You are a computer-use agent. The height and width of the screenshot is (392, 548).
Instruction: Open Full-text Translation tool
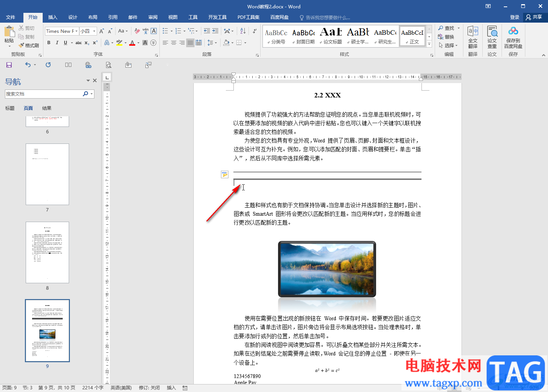click(x=473, y=37)
